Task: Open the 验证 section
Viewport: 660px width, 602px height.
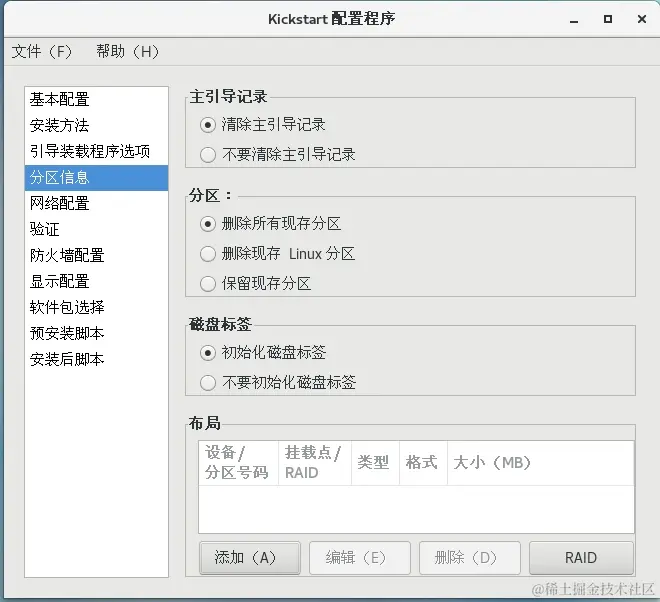Action: pyautogui.click(x=96, y=229)
